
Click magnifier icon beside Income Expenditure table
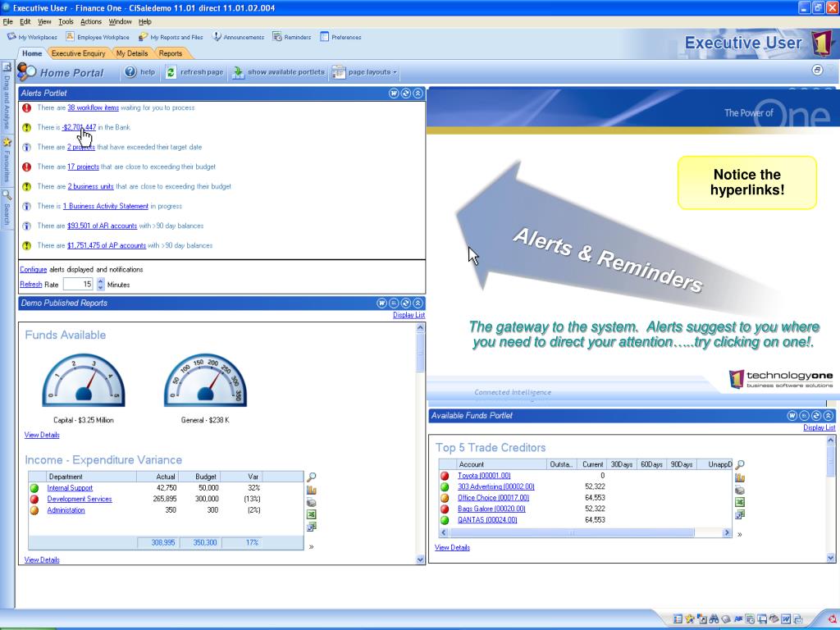(311, 477)
